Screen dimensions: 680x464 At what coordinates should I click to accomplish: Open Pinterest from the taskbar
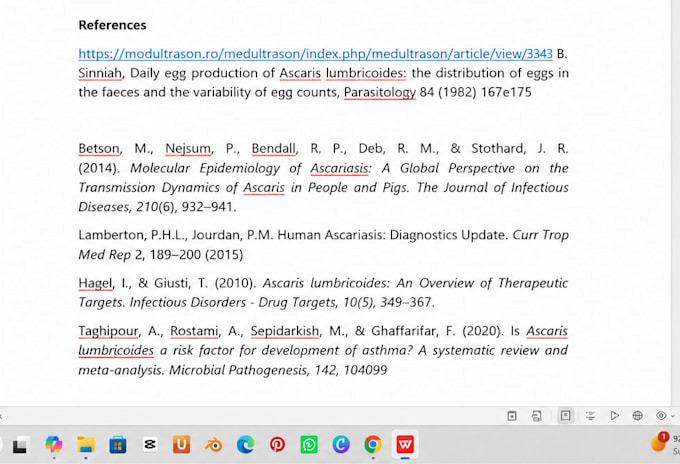[x=277, y=444]
